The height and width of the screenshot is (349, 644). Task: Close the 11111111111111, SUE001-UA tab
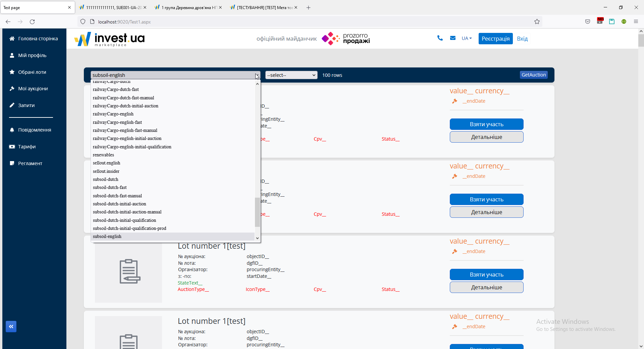pyautogui.click(x=145, y=7)
